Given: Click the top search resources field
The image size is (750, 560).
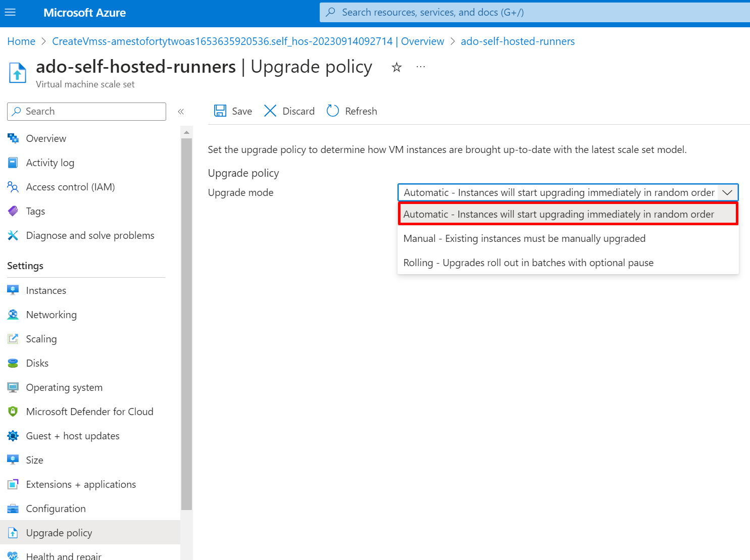Looking at the screenshot, I should [535, 12].
